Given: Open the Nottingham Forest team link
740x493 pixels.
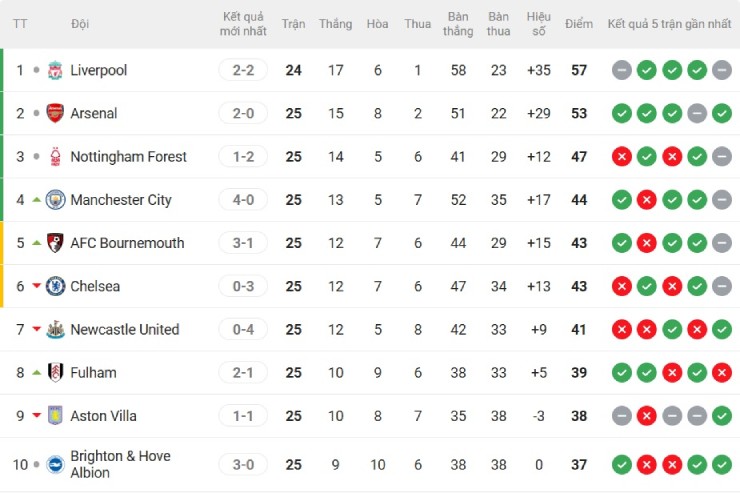Looking at the screenshot, I should [128, 156].
